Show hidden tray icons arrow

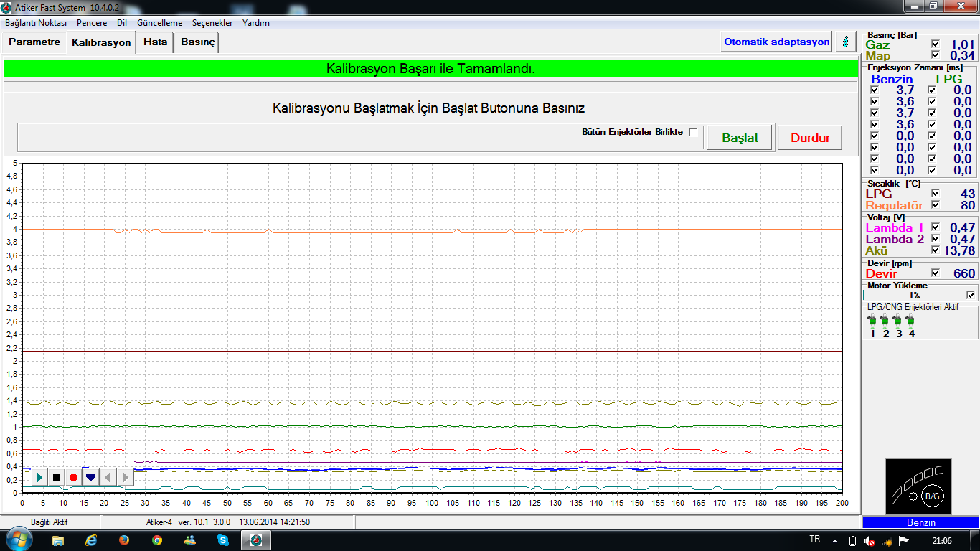(x=834, y=541)
